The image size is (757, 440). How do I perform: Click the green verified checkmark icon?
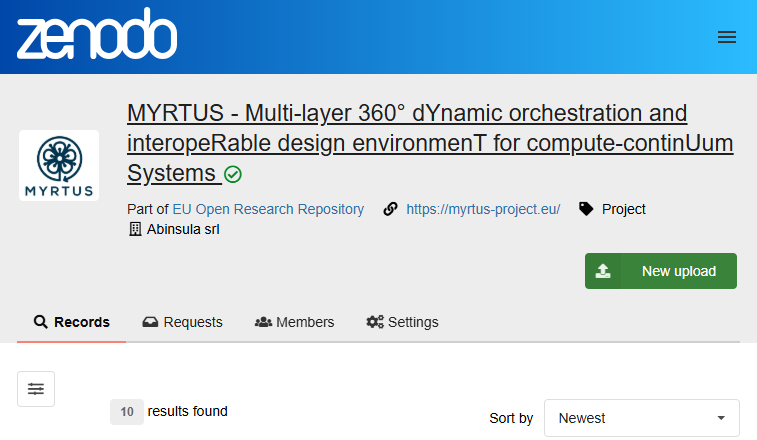[233, 175]
